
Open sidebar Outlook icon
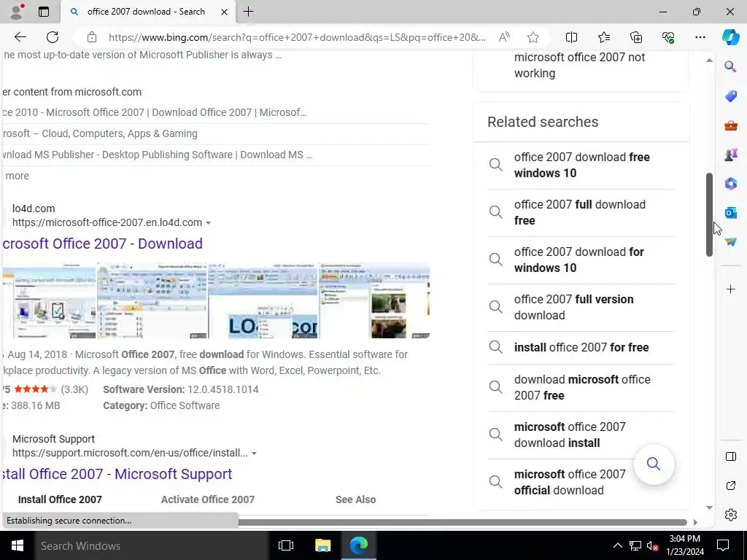[x=730, y=213]
